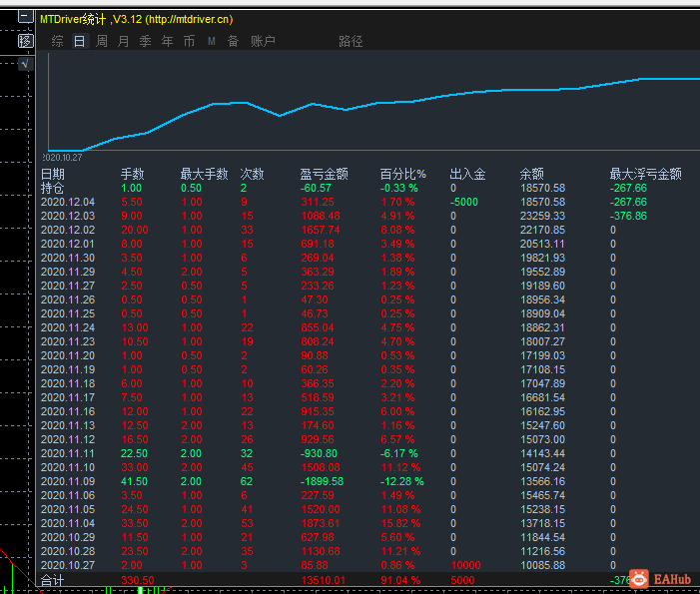Click the 15.82 % percentage value
Image resolution: width=700 pixels, height=594 pixels.
click(x=400, y=523)
